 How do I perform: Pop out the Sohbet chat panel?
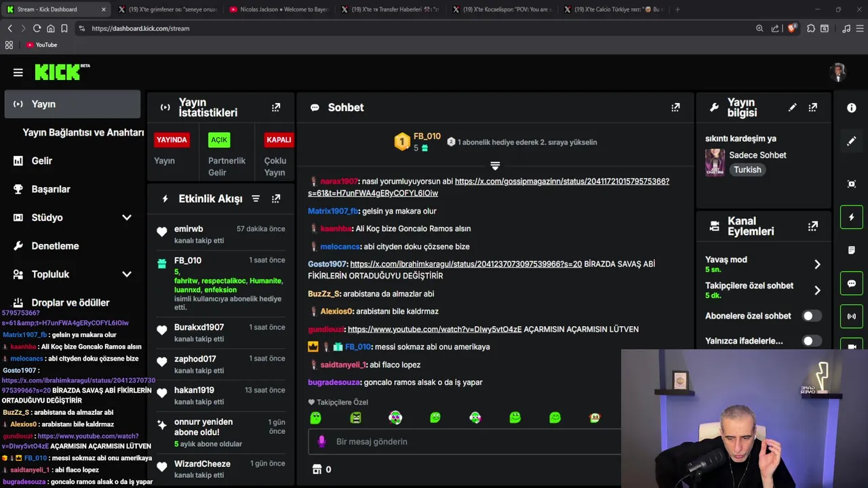coord(675,107)
